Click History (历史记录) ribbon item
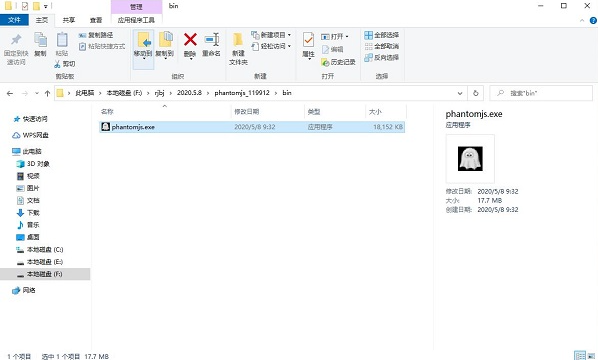Viewport: 598px width, 360px height. click(338, 62)
